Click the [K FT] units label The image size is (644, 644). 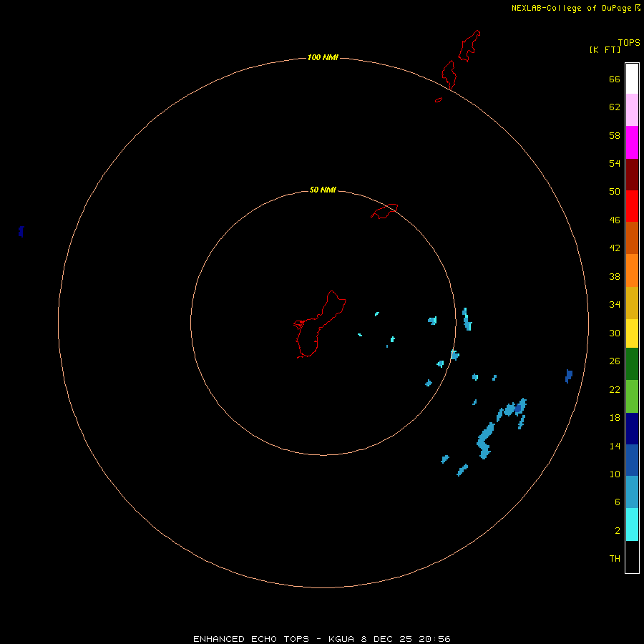click(605, 49)
